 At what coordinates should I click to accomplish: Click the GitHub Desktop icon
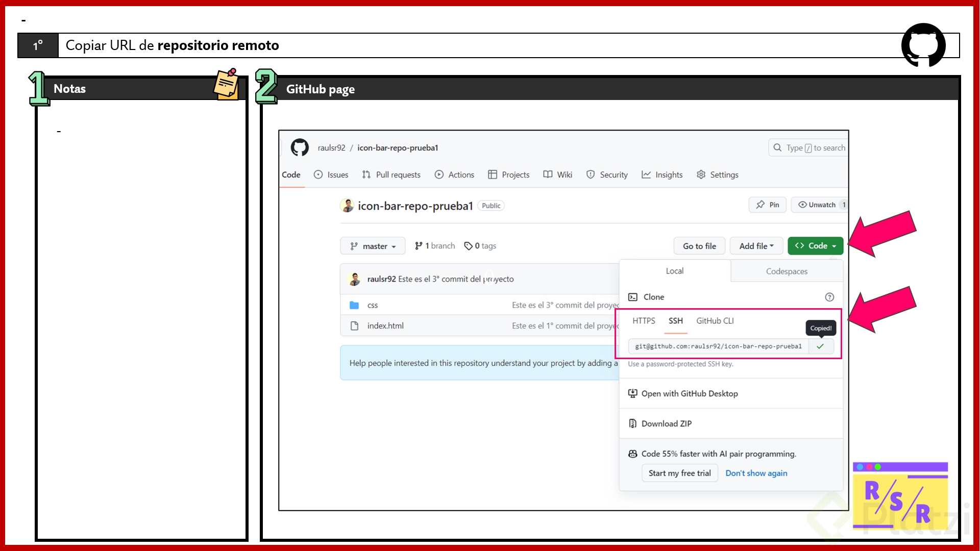633,393
